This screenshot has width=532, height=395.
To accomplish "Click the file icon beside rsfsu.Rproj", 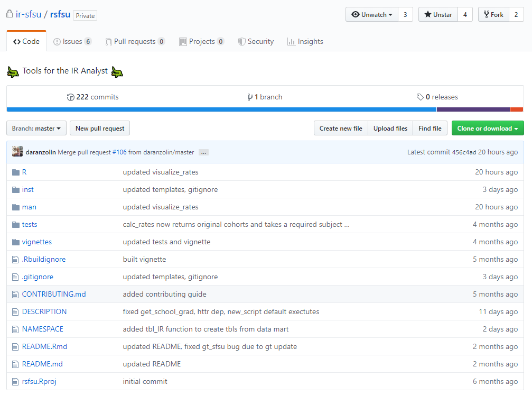I will tap(15, 381).
